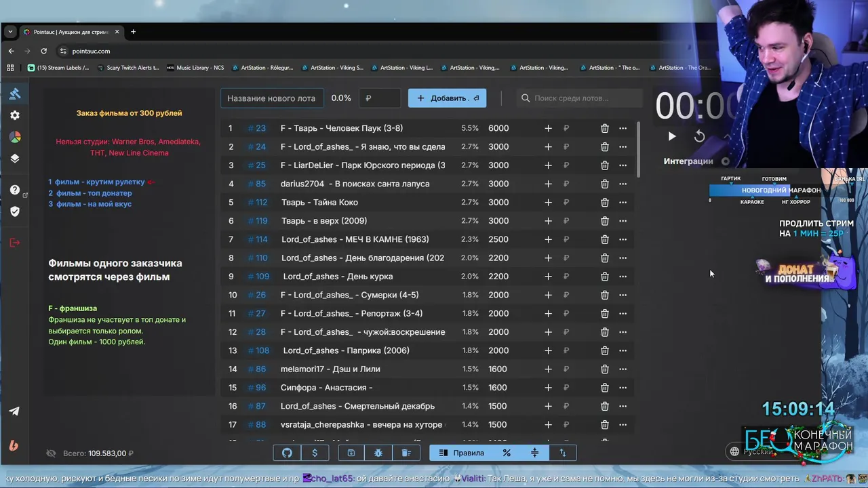Close the Pointauc browser tab
Viewport: 868px width, 488px height.
pos(117,32)
